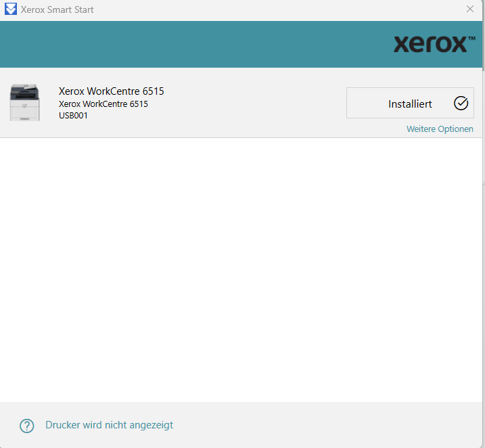Click the Xerox logo in the banner
485x448 pixels.
pos(434,44)
